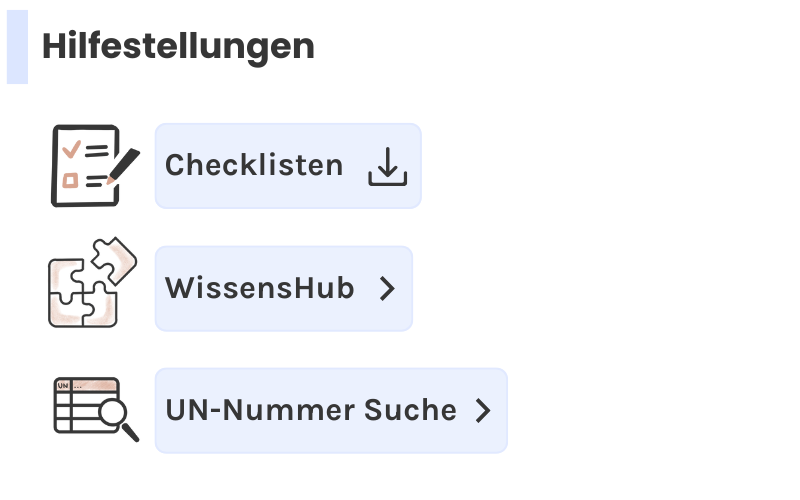
Task: Expand WissensHub via its right chevron
Action: click(x=388, y=289)
